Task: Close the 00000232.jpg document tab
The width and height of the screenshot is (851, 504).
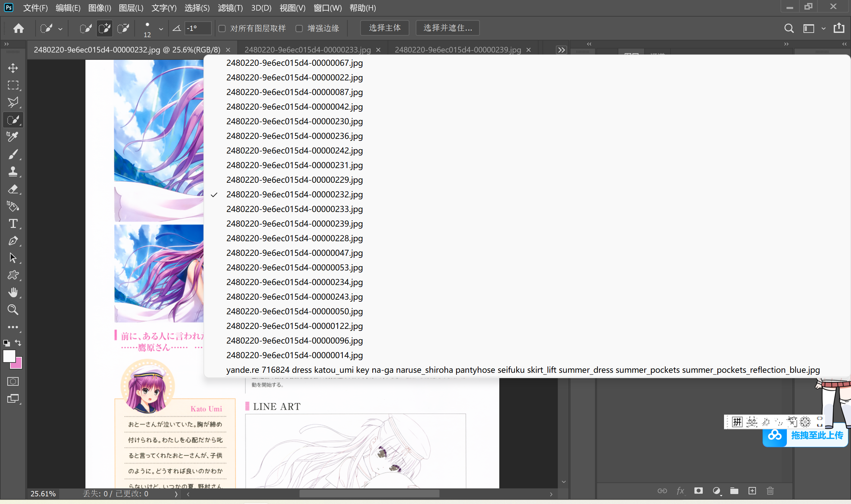Action: click(x=228, y=50)
